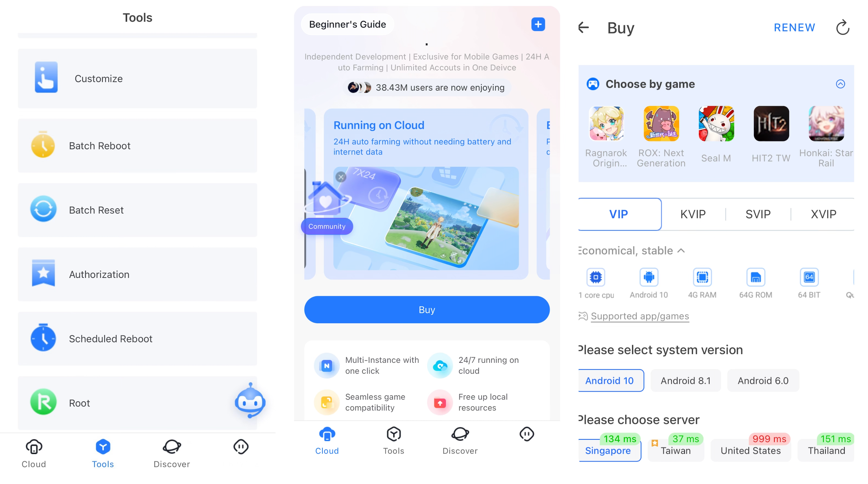The width and height of the screenshot is (868, 484).
Task: Click the Scheduled Reboot icon
Action: (43, 338)
